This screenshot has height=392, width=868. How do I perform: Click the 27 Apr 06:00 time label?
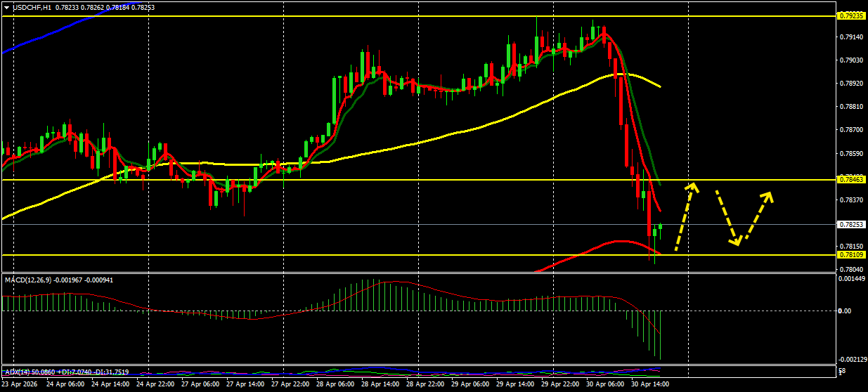(x=200, y=385)
